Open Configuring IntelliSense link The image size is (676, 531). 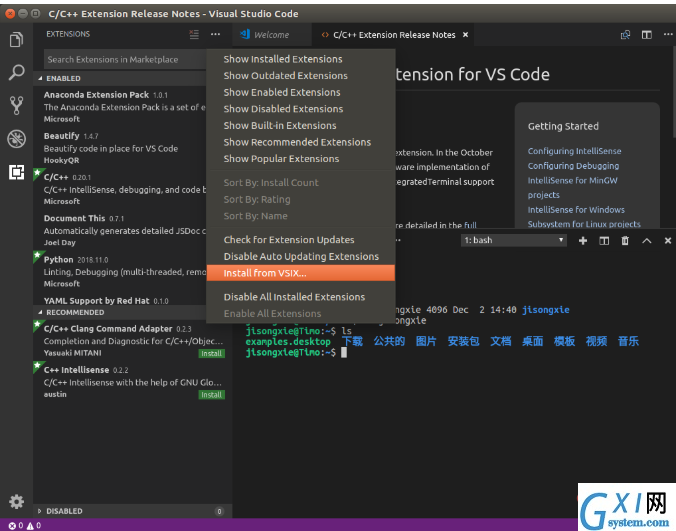point(574,151)
